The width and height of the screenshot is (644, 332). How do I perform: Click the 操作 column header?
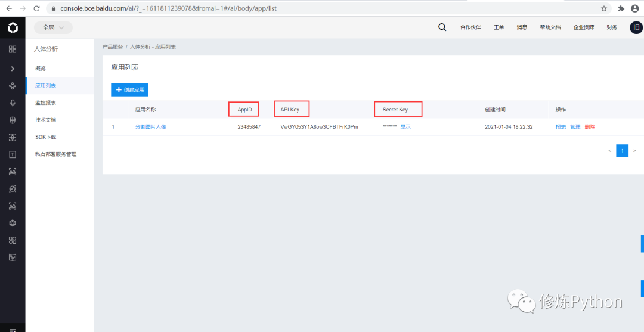[561, 110]
